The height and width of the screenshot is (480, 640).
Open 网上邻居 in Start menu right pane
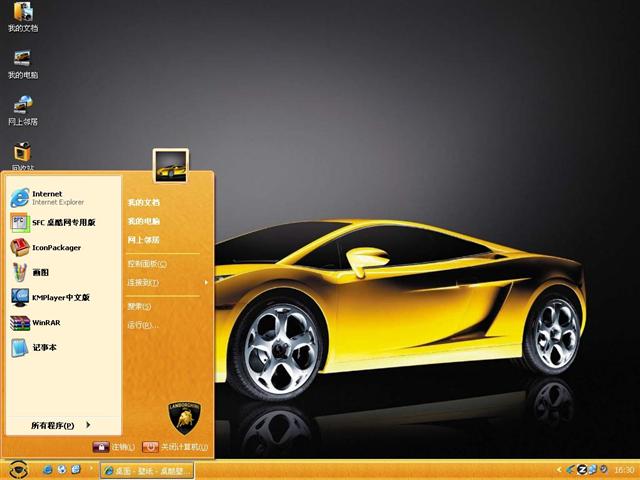pos(144,240)
